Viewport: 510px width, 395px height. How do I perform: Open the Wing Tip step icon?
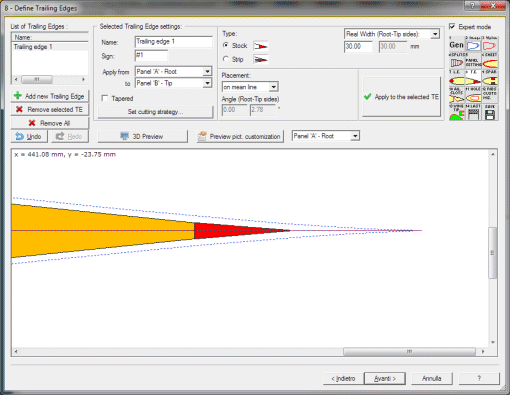[457, 112]
